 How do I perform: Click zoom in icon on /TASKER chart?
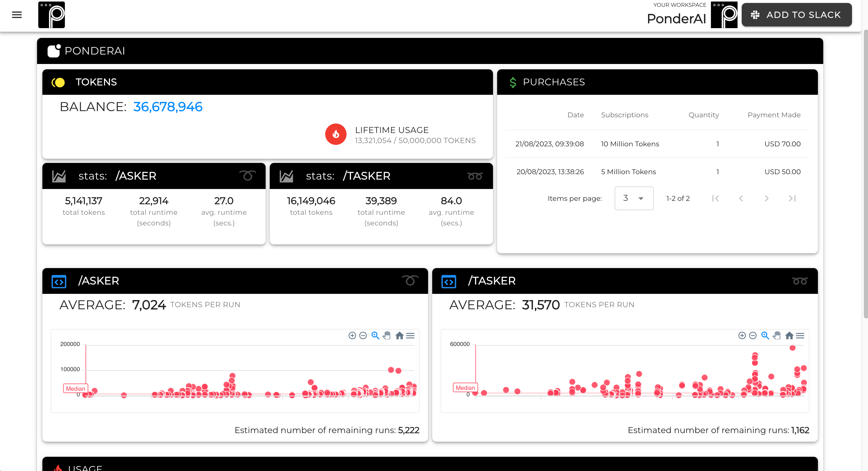tap(742, 335)
